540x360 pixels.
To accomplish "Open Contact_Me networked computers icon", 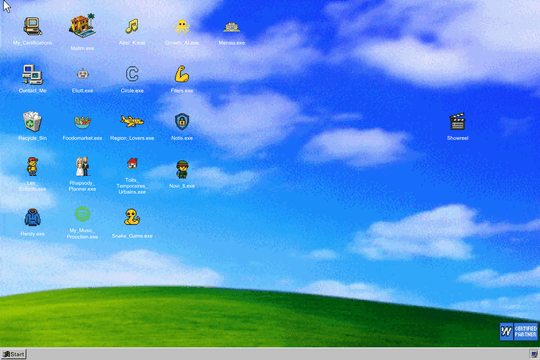I will (32, 74).
